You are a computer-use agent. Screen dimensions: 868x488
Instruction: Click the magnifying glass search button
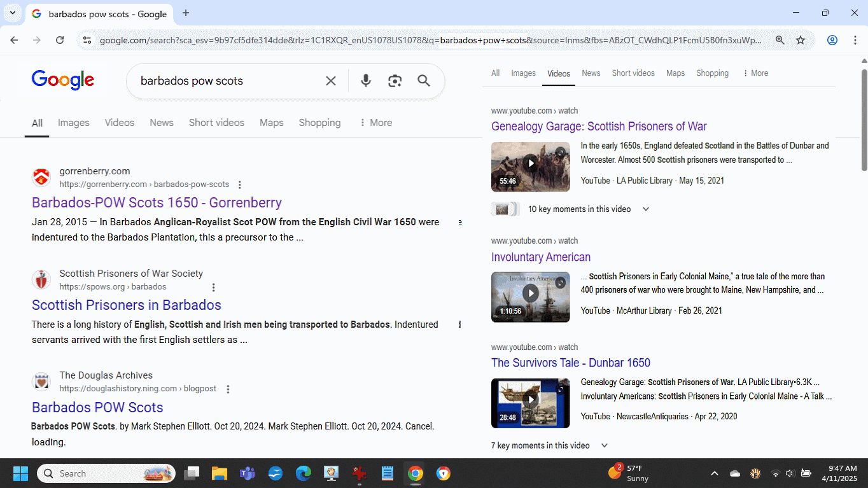click(424, 81)
